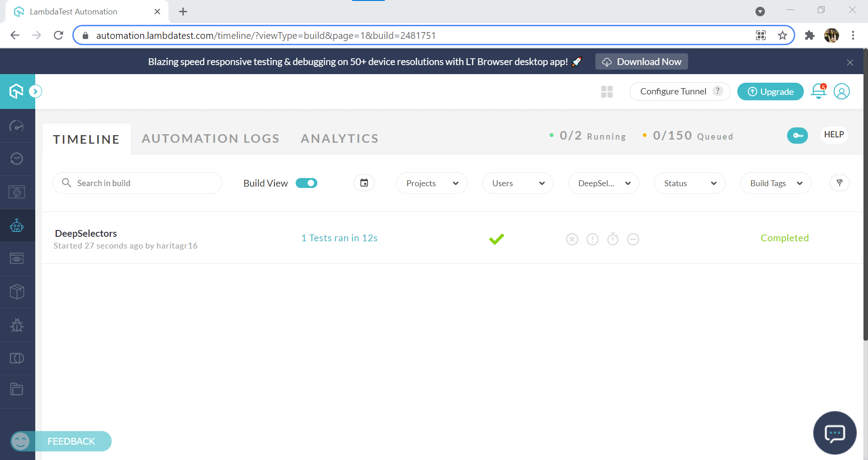Open the Integrations sidebar icon
Image resolution: width=868 pixels, height=460 pixels.
coord(17,358)
